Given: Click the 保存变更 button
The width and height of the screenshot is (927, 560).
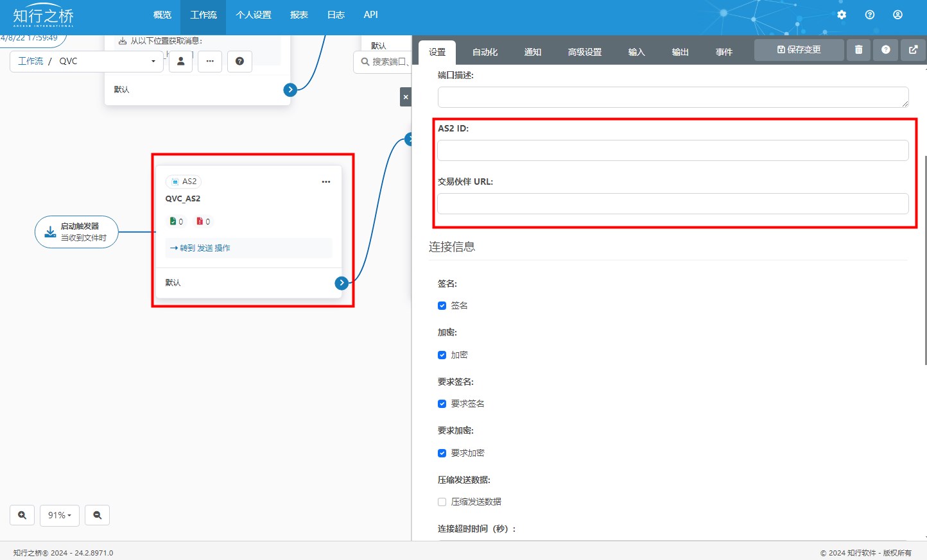Looking at the screenshot, I should point(799,50).
